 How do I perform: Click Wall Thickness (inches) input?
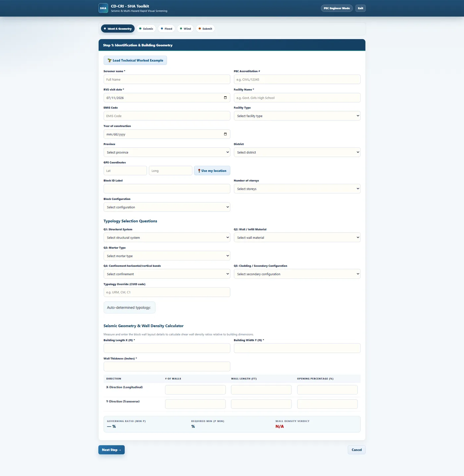pyautogui.click(x=167, y=366)
